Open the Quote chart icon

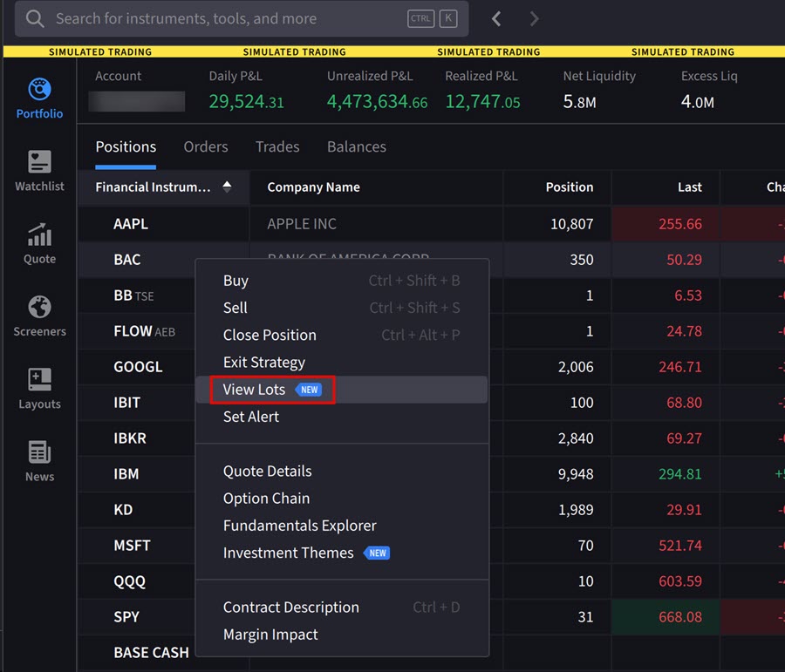pos(39,234)
